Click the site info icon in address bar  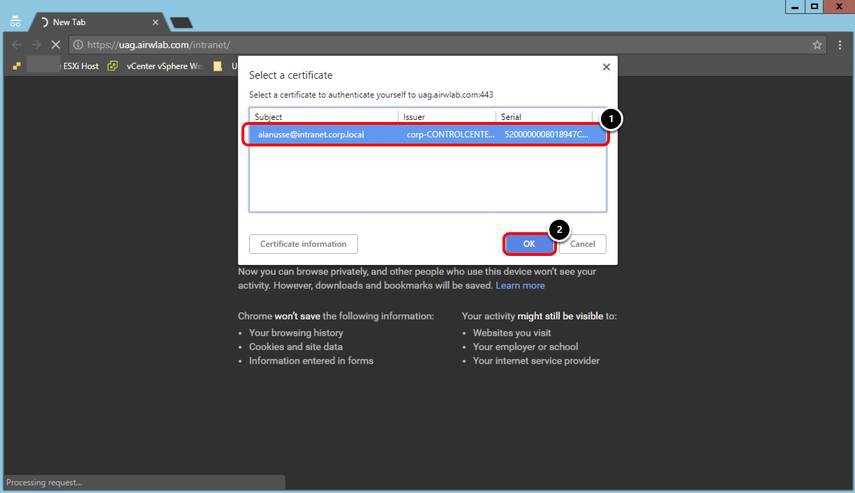[78, 45]
